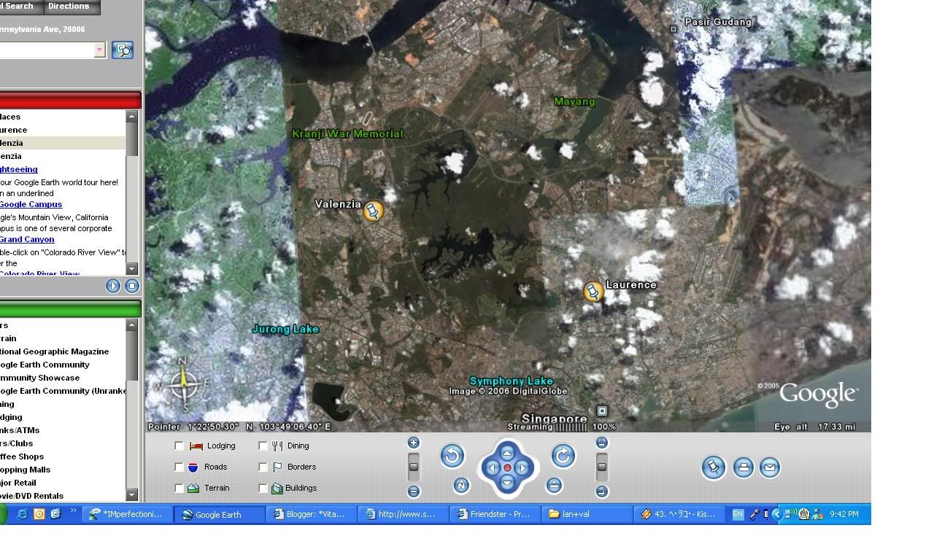Viewport: 934px width, 560px height.
Task: Stop the places tour
Action: (x=132, y=286)
